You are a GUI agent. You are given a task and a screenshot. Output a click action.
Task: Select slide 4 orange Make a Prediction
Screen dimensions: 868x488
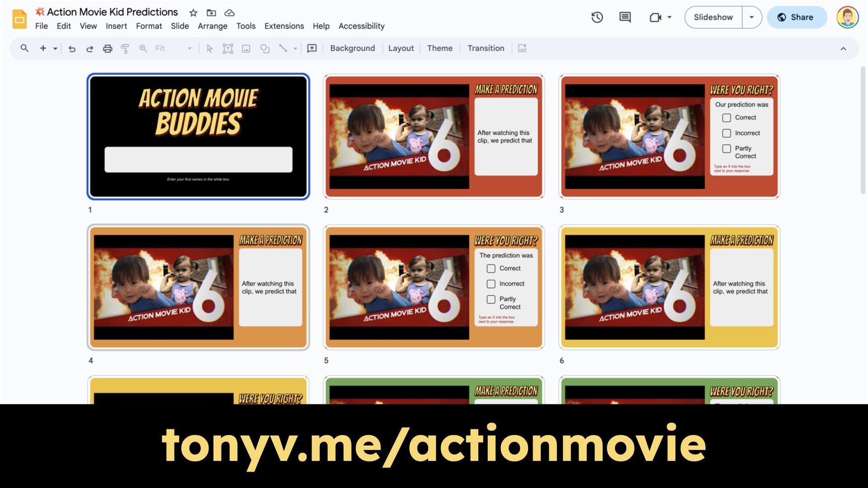click(x=198, y=287)
